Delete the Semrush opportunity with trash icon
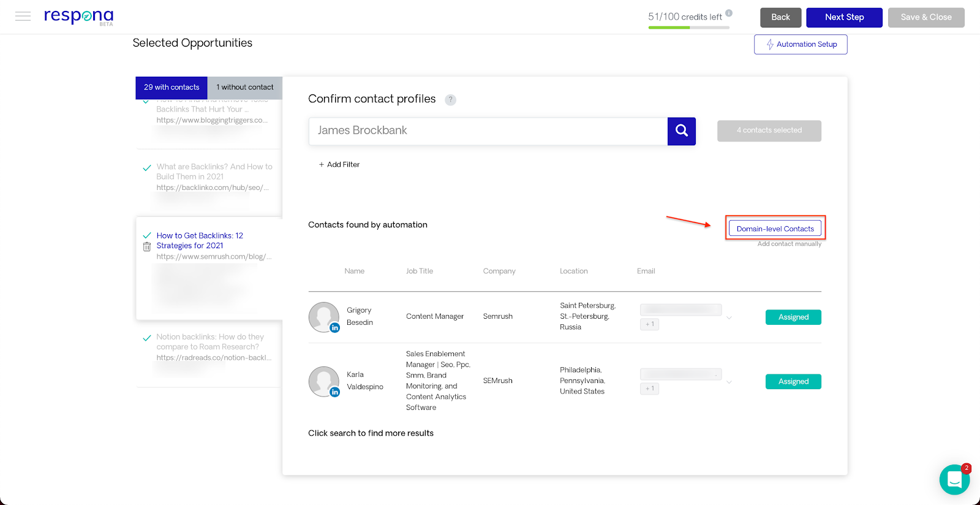Screen dimensions: 980x505 147,247
